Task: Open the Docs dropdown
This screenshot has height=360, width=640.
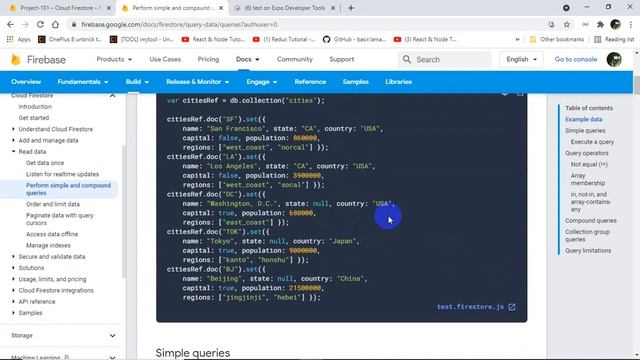Action: (x=247, y=59)
